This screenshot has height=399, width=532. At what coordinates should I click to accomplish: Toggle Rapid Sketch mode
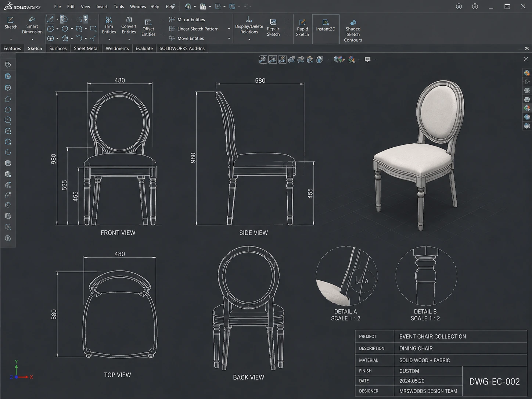pyautogui.click(x=302, y=28)
